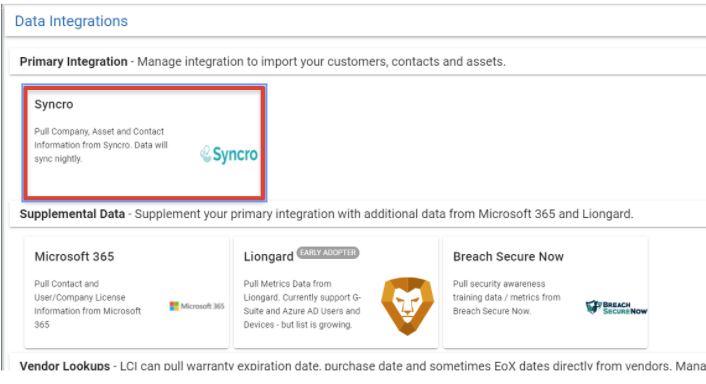Click the Liongard card title text
This screenshot has height=384, width=706.
coord(268,257)
